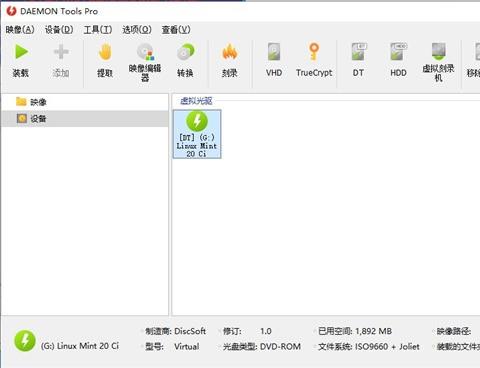Click the Convert (转换) disc icon
This screenshot has height=368, width=480.
pyautogui.click(x=185, y=52)
